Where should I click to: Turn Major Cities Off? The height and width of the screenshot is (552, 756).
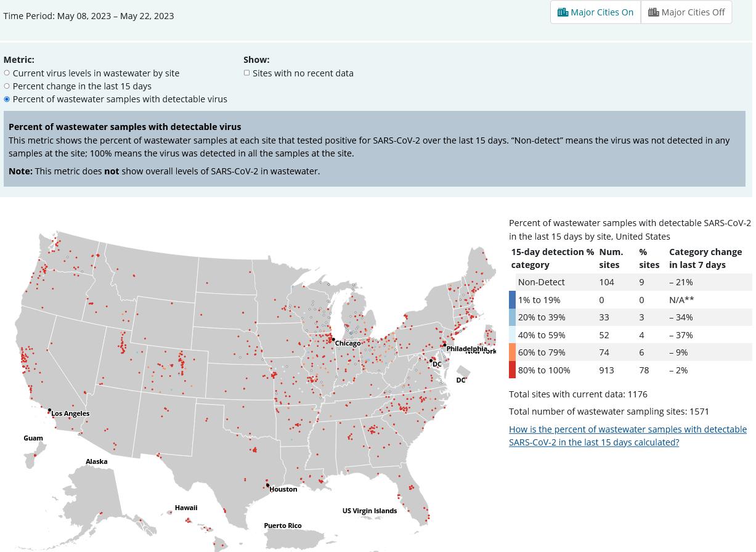686,12
